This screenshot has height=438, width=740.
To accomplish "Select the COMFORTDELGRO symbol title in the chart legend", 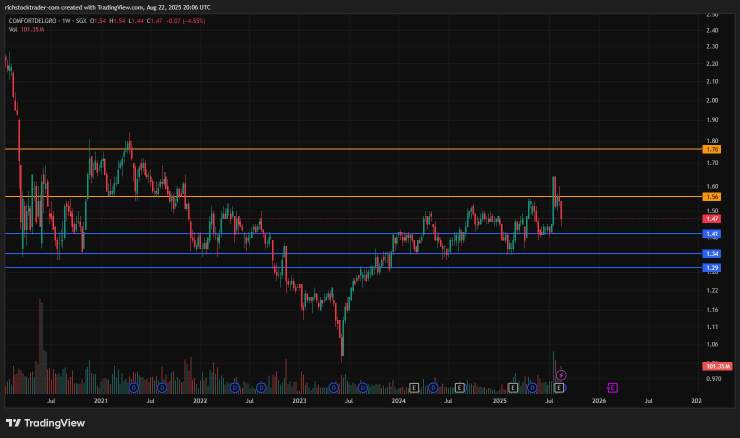I will [32, 21].
